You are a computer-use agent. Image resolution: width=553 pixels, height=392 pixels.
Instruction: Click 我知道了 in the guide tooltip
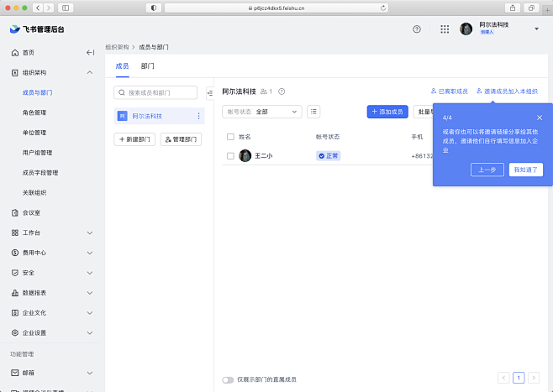coord(525,170)
